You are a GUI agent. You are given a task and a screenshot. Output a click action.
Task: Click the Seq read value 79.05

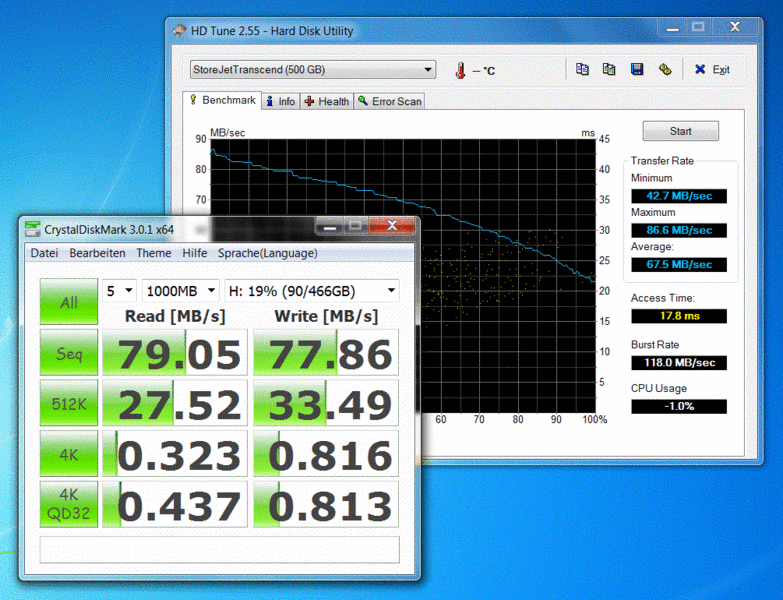[175, 352]
